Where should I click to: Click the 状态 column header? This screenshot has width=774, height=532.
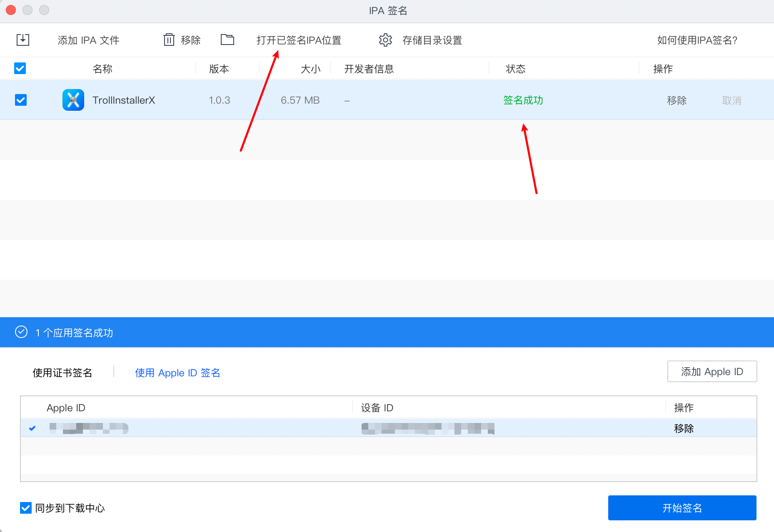pyautogui.click(x=516, y=69)
